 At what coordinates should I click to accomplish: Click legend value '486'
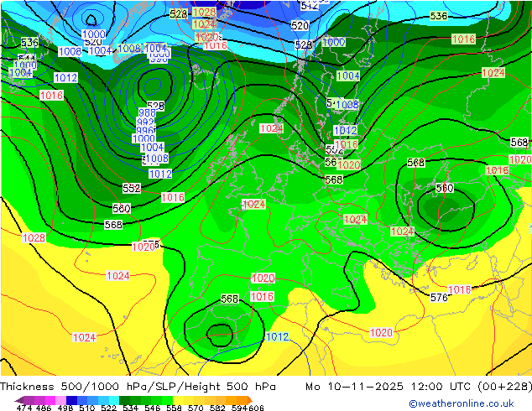[x=44, y=408]
